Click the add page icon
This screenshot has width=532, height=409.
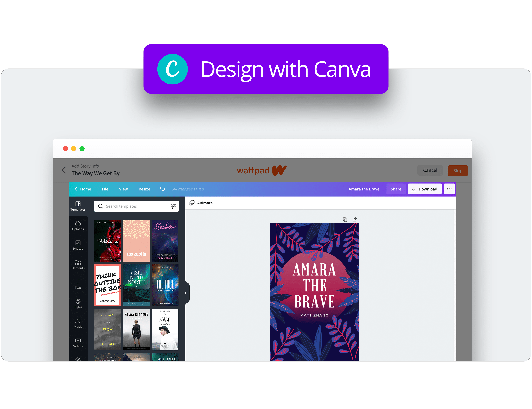355,219
